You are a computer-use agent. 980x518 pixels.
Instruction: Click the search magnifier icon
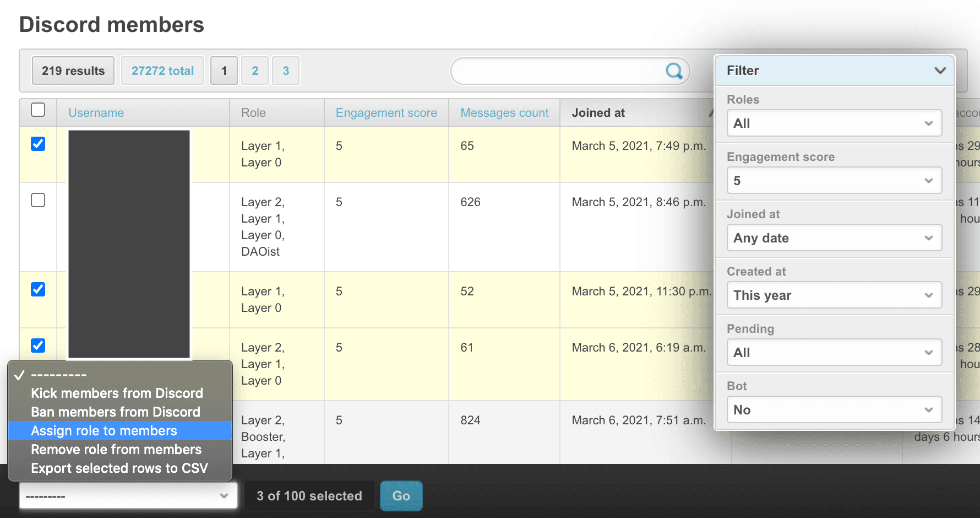[x=674, y=71]
